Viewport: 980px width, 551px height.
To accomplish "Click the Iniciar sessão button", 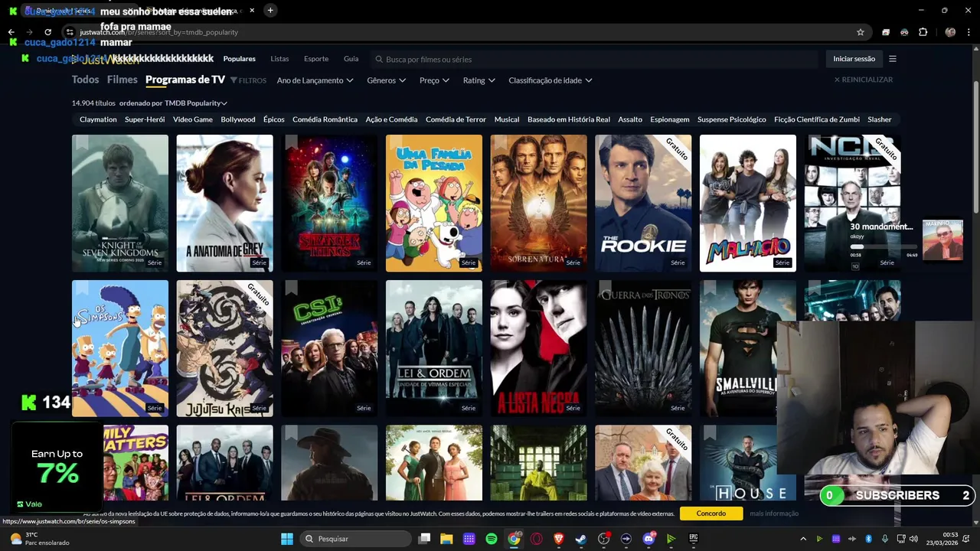I will (854, 59).
